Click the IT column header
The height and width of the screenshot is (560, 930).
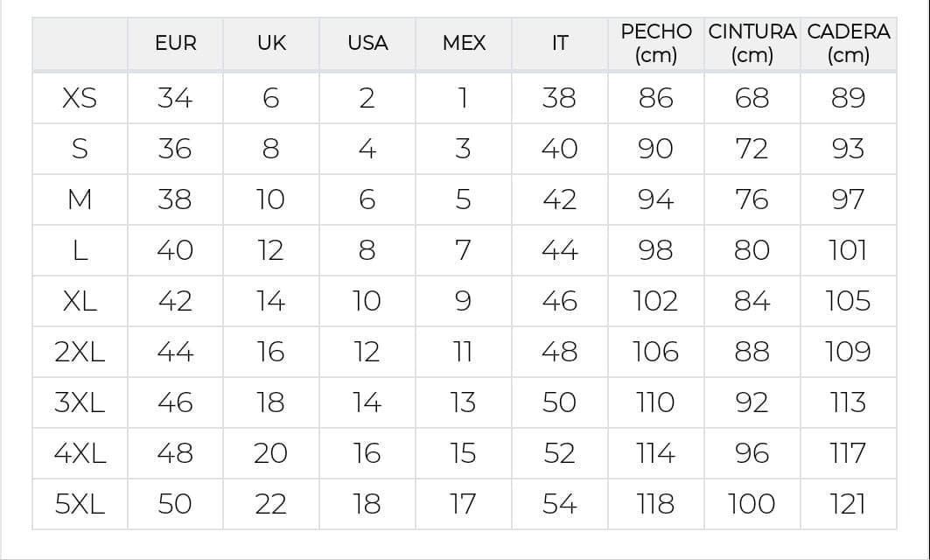click(560, 43)
